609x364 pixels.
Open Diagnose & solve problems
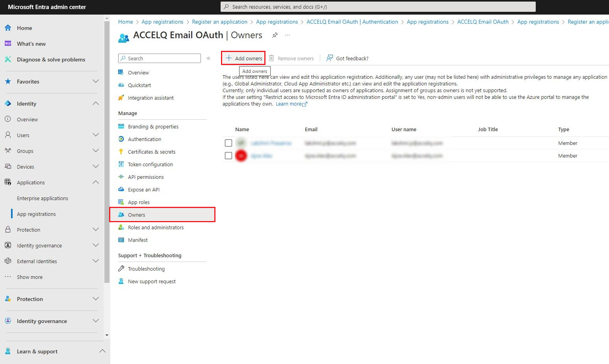pos(51,59)
